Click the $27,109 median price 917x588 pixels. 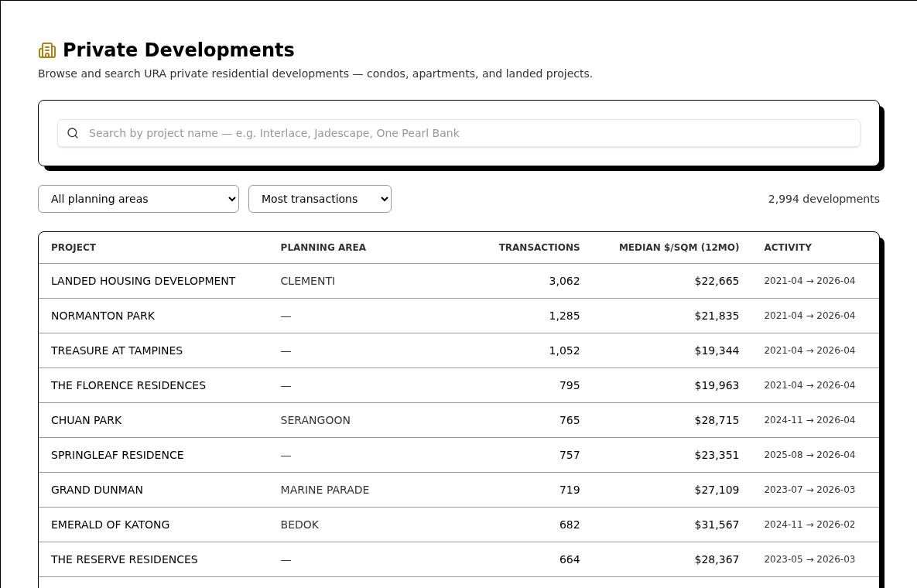pyautogui.click(x=717, y=490)
